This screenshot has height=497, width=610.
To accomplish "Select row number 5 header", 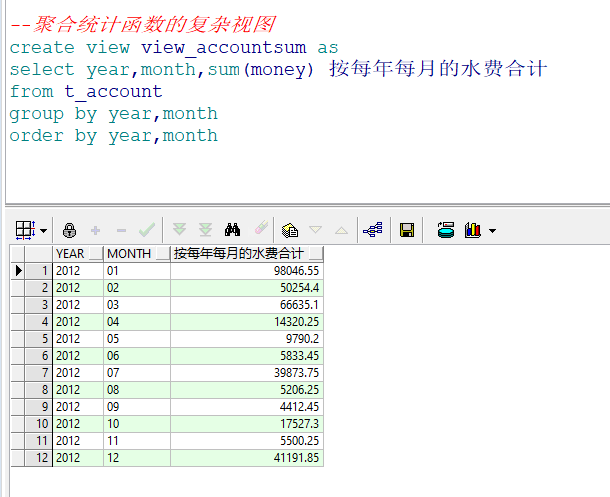I will click(x=39, y=339).
